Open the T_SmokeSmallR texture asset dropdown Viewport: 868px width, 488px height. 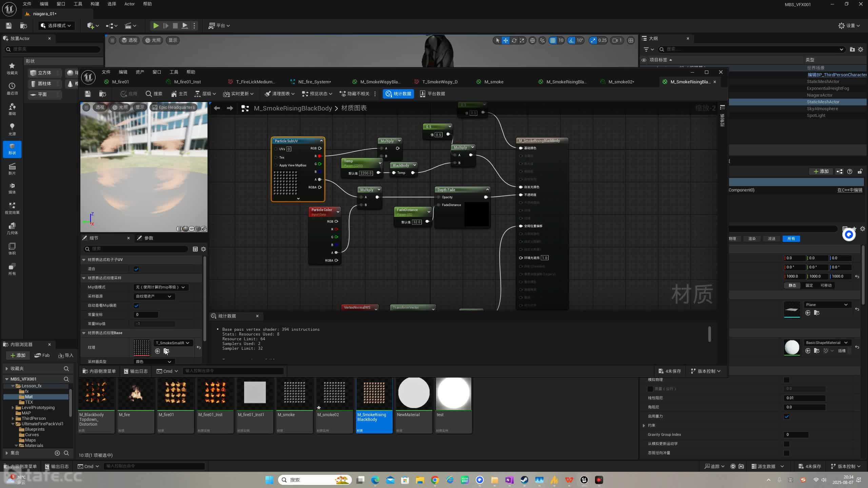coord(173,343)
